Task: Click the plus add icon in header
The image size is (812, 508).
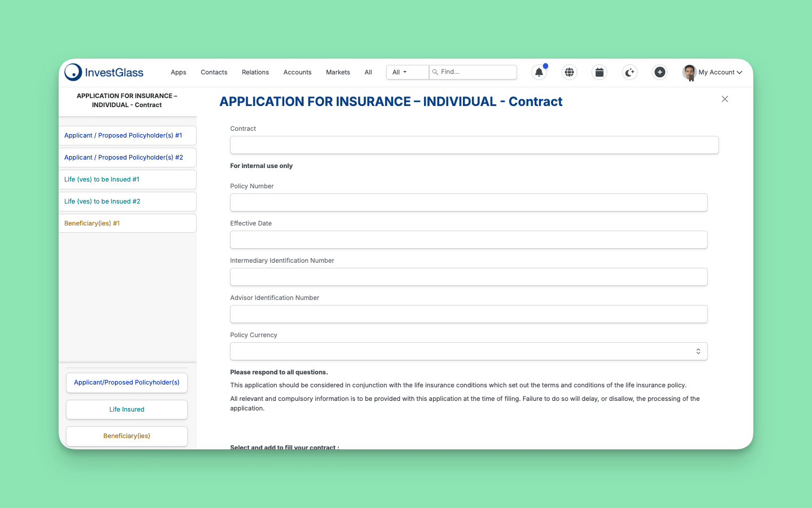Action: pyautogui.click(x=660, y=72)
